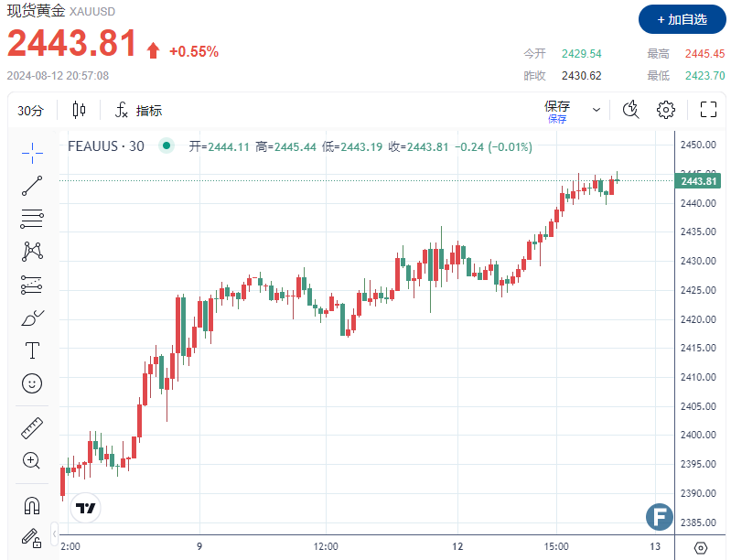This screenshot has width=731, height=560.
Task: Toggle magnet mode for drawings
Action: (x=32, y=504)
